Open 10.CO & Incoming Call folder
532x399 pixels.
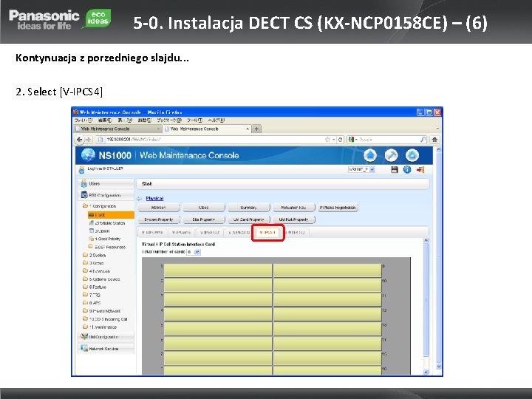(x=105, y=319)
